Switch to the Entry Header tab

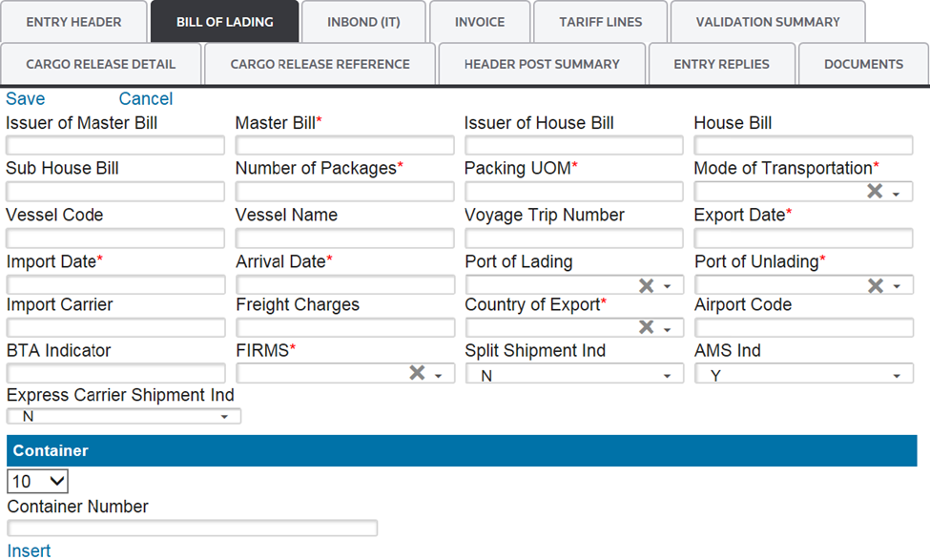[x=73, y=22]
